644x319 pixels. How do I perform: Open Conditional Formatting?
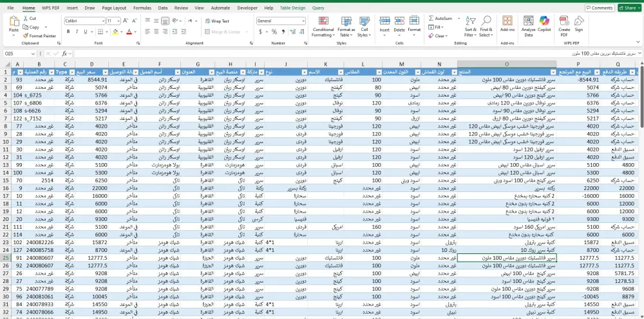point(323,26)
